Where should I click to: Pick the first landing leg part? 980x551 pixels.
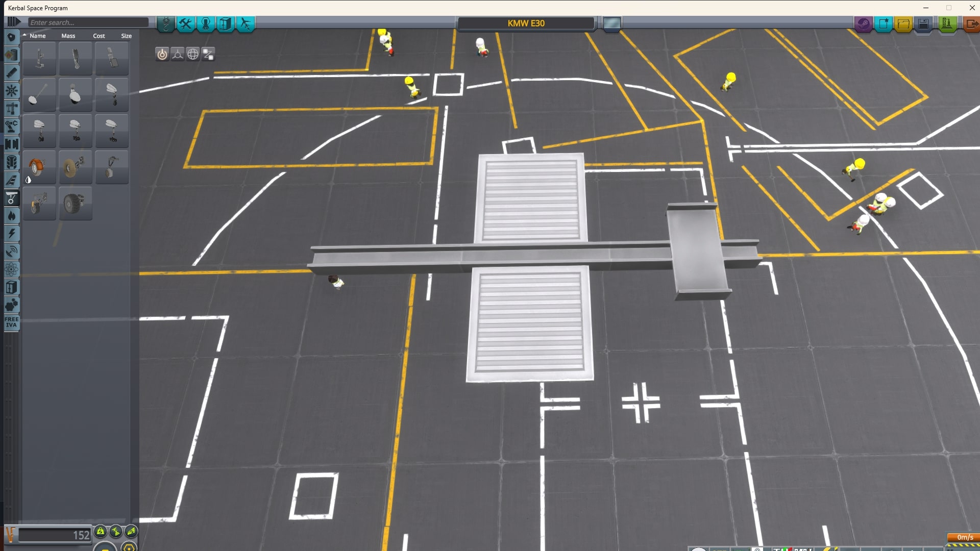pos(39,59)
